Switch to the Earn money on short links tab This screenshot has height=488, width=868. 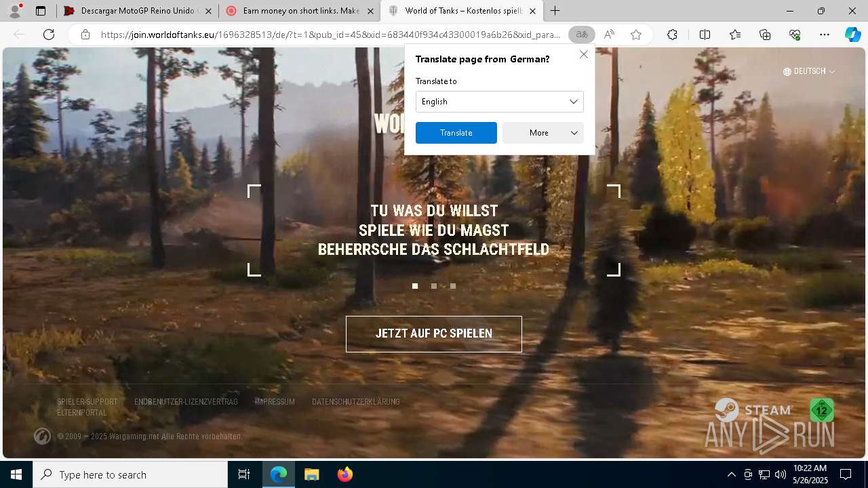[x=299, y=11]
